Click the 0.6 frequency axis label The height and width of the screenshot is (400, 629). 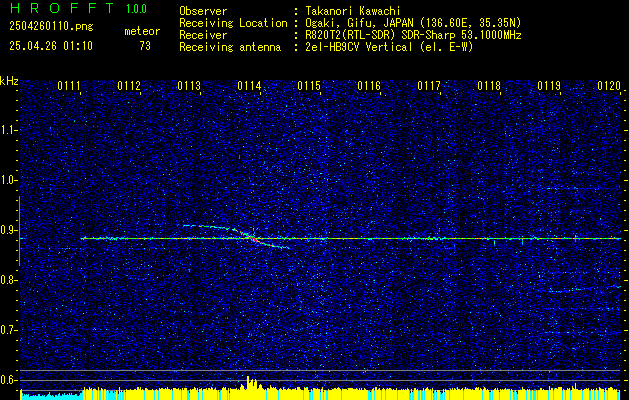click(x=8, y=380)
